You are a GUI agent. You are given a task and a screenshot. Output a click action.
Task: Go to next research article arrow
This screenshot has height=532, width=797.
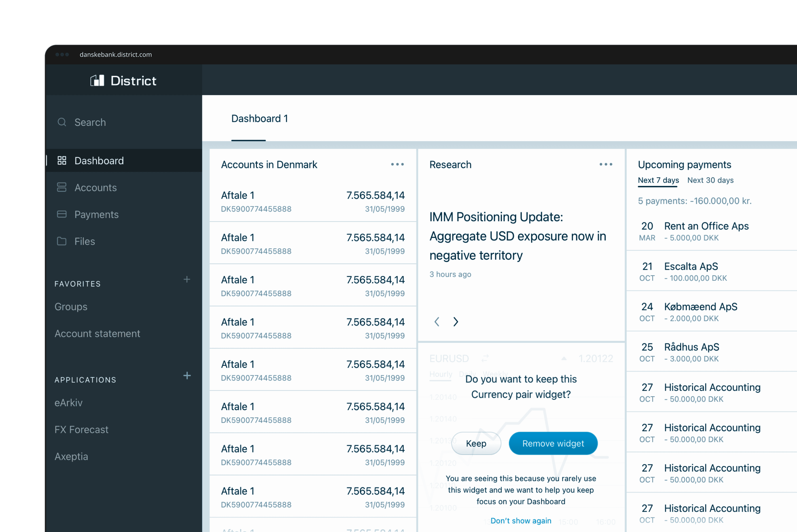click(456, 321)
